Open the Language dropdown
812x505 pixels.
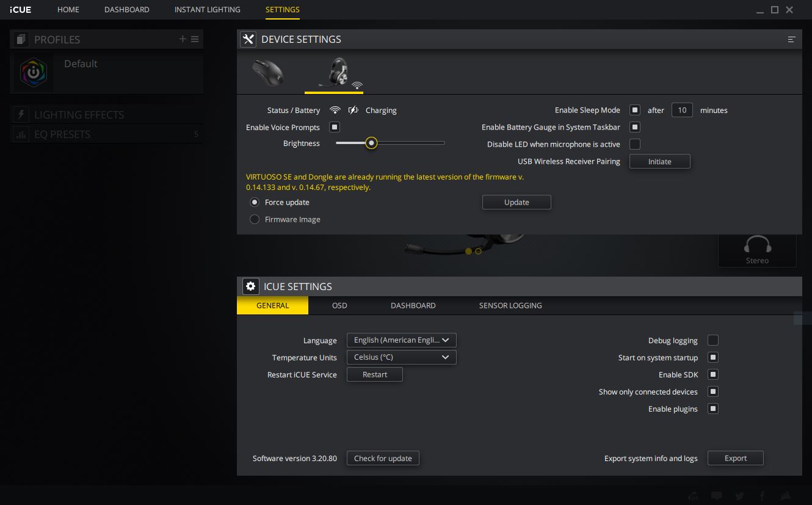pos(402,340)
